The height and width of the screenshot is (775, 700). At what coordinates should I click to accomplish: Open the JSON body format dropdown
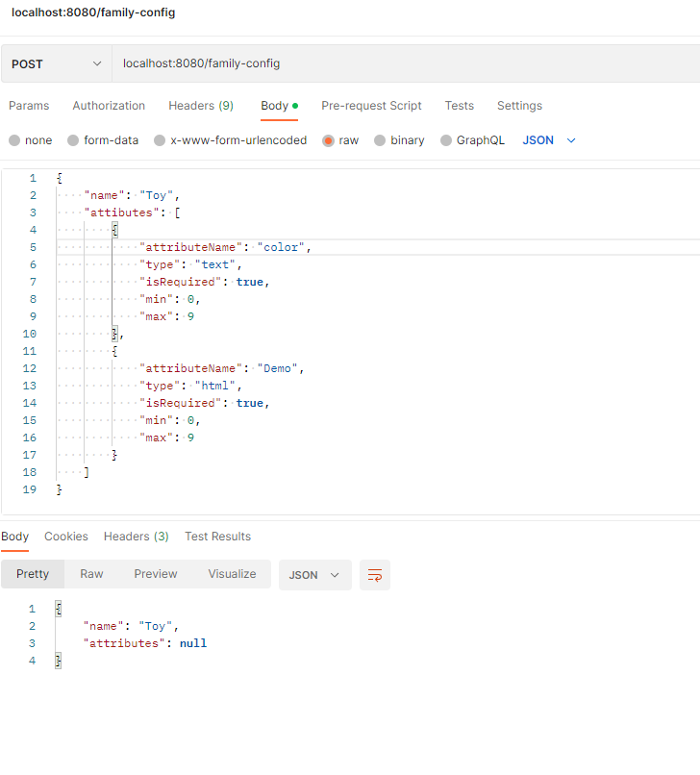tap(549, 140)
